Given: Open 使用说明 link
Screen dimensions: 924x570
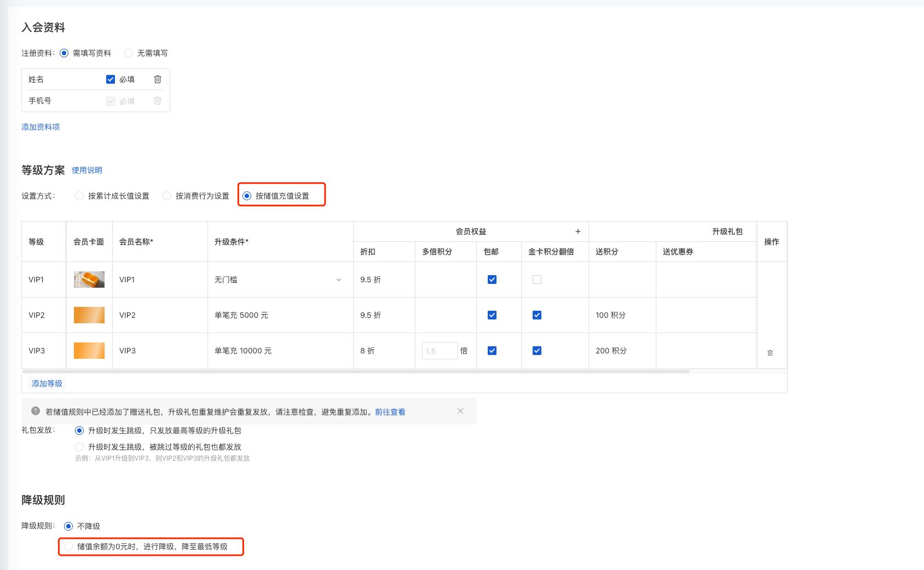Looking at the screenshot, I should 87,170.
